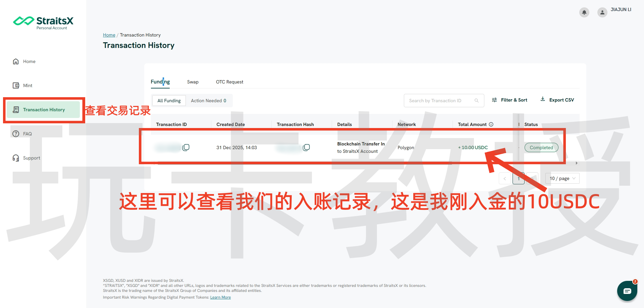
Task: Select the All Funding filter toggle
Action: coord(169,101)
